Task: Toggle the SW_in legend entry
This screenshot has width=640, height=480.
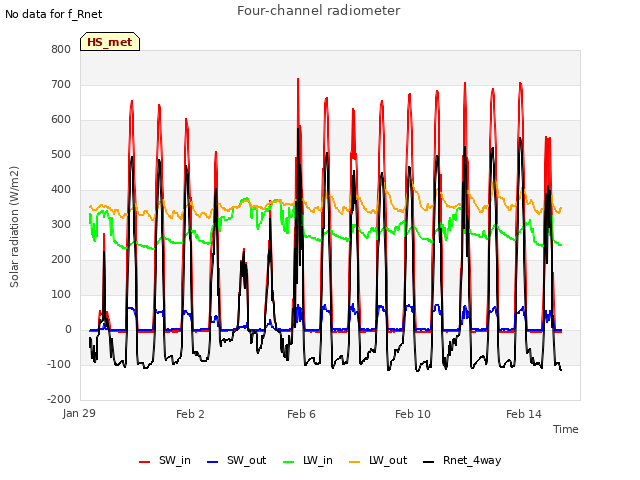Action: pyautogui.click(x=165, y=461)
